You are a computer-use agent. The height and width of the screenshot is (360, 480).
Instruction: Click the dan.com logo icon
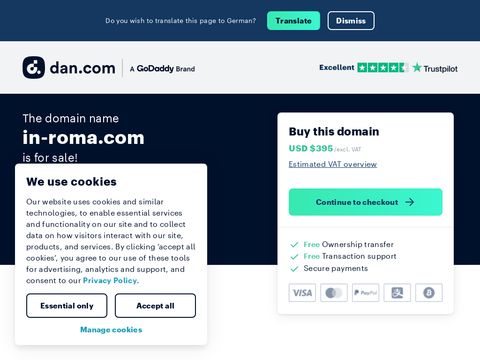tap(33, 67)
